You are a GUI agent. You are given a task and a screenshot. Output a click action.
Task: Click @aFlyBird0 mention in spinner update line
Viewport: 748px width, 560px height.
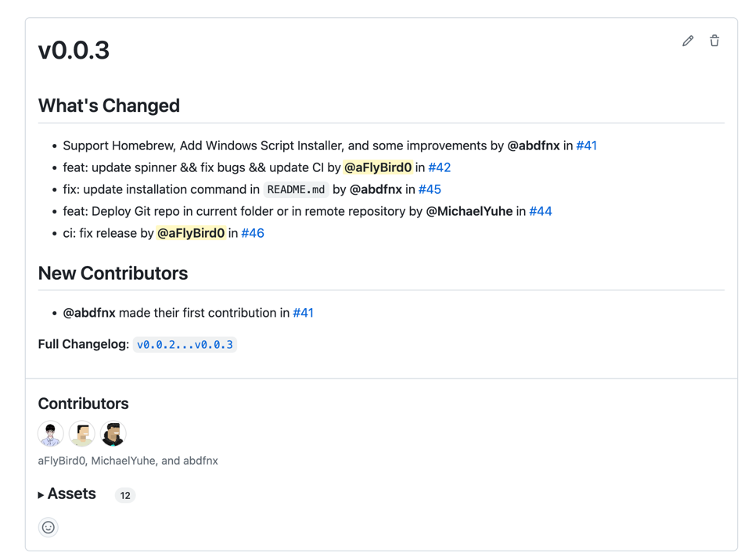pyautogui.click(x=378, y=167)
